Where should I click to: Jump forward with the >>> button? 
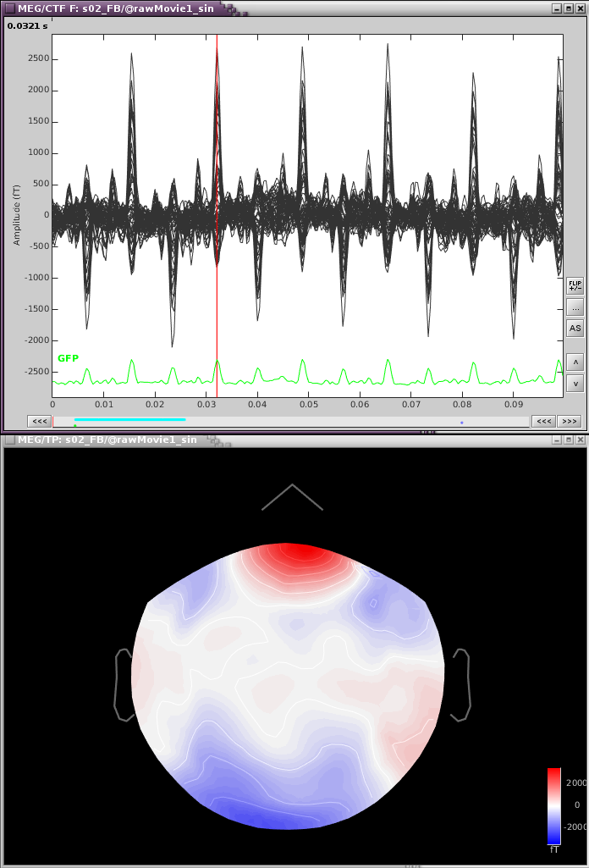(569, 421)
